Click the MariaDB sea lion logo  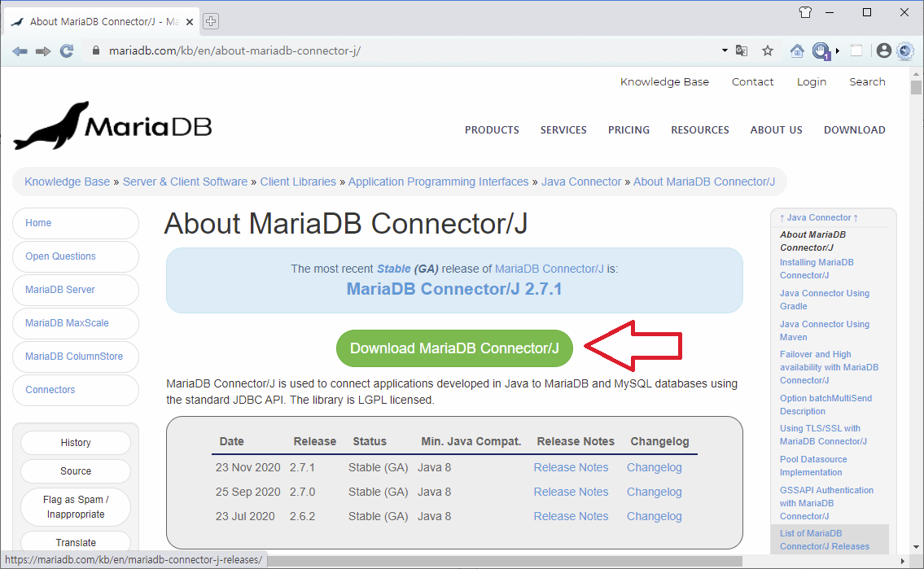click(x=112, y=125)
